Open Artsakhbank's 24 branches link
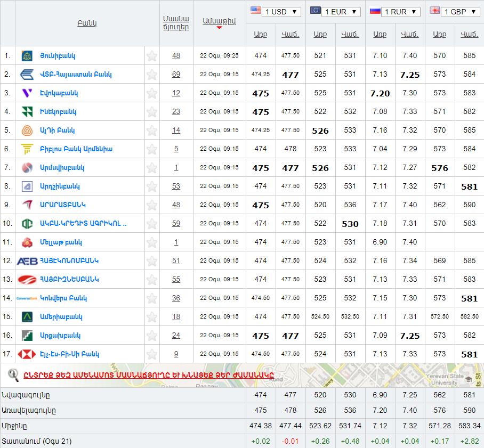484x448 pixels. point(176,336)
